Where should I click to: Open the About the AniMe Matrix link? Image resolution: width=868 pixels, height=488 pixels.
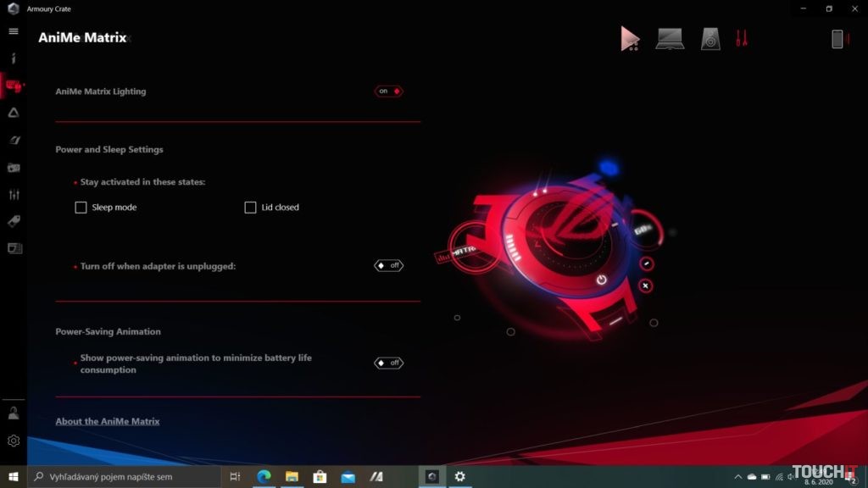[x=108, y=420]
